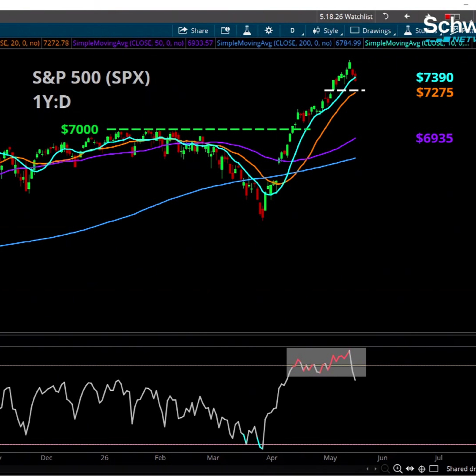The height and width of the screenshot is (476, 476).
Task: Click the scroll-left arrow on time axis
Action: [368, 469]
